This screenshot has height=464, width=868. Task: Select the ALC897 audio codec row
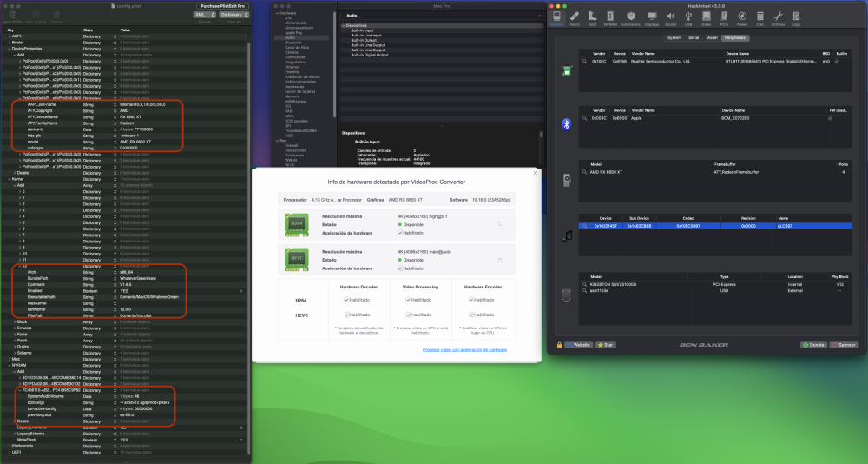point(715,226)
